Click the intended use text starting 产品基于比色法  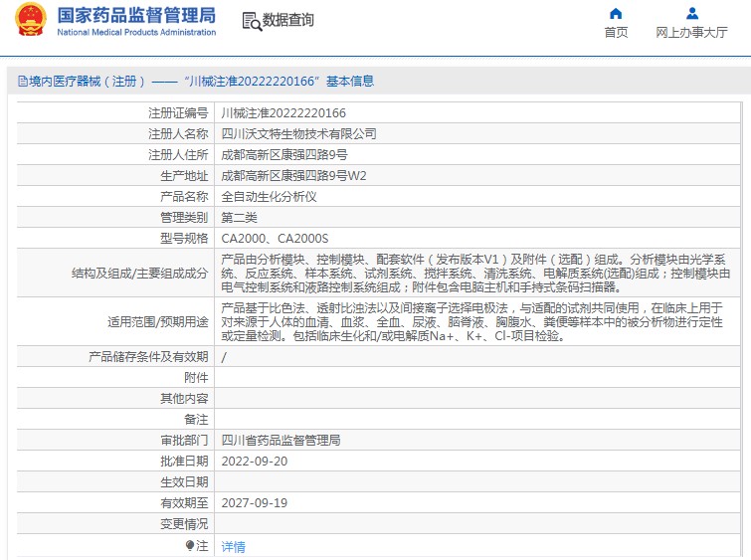(471, 322)
